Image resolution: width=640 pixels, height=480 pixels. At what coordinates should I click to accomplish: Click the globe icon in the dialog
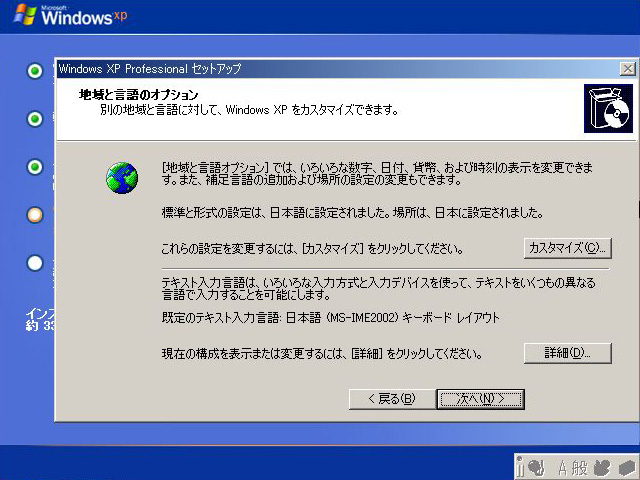coord(122,178)
